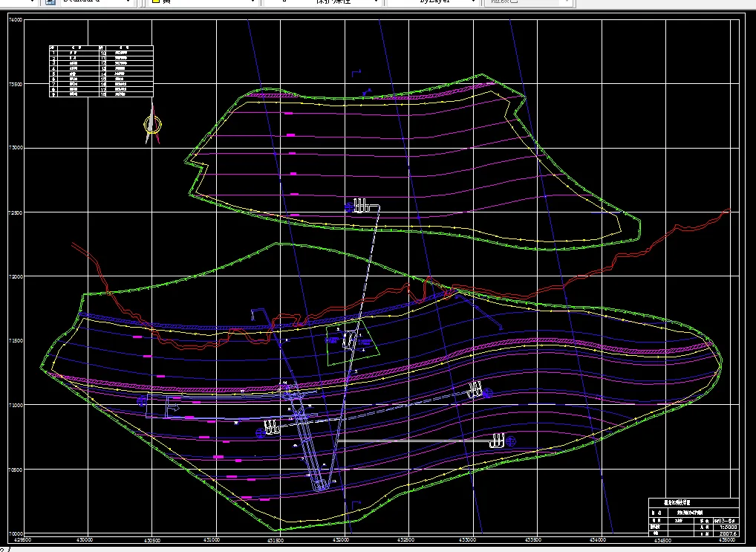Viewport: 756px width, 552px height.
Task: Select the '72500' axis label
Action: 16,212
